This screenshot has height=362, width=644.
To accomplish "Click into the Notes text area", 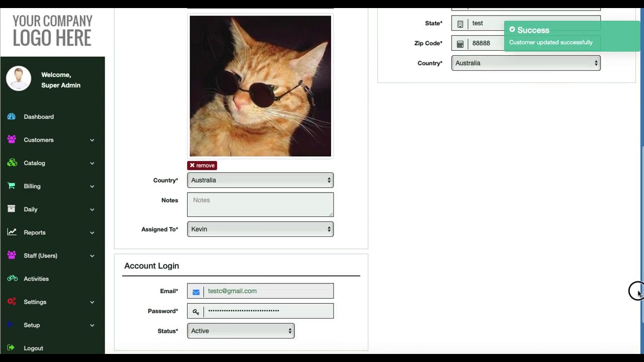I will [x=260, y=205].
